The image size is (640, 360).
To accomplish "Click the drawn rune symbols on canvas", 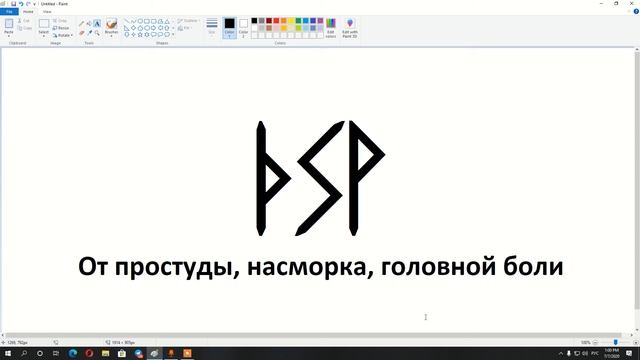I will click(321, 178).
